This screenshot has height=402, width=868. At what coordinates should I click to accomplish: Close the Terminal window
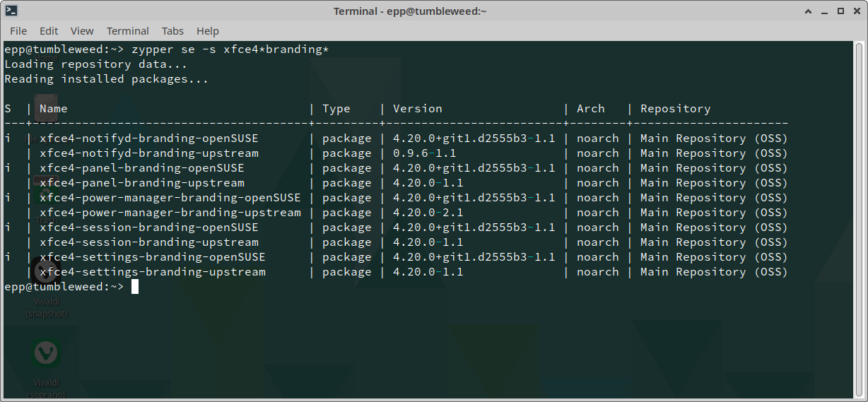[x=857, y=11]
